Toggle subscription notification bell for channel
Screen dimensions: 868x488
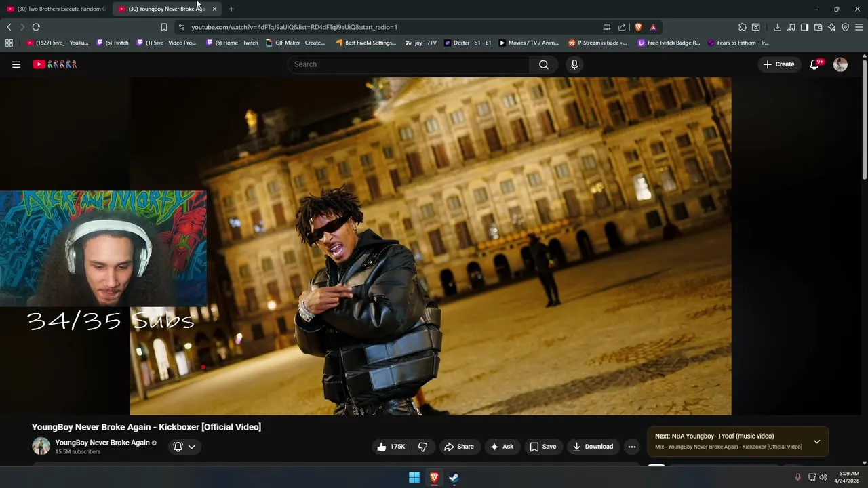pyautogui.click(x=178, y=447)
